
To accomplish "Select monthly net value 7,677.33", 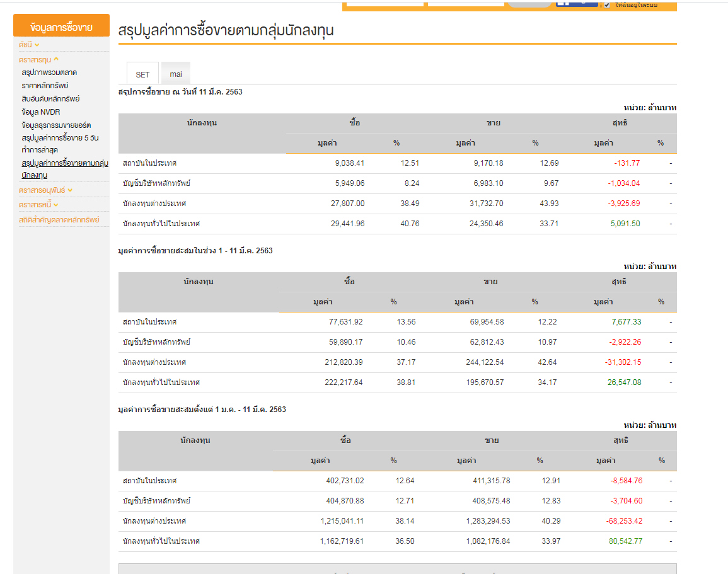I will (x=627, y=322).
